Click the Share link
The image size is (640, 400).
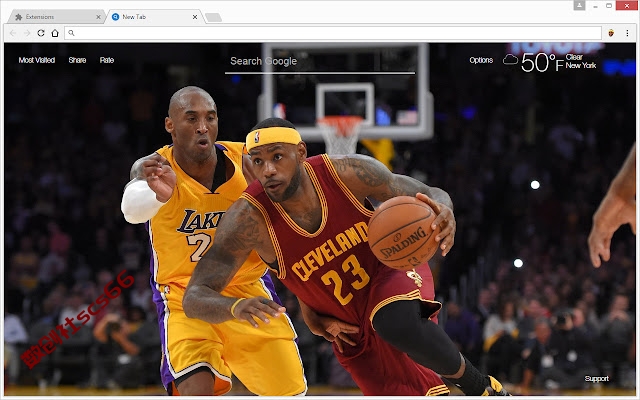pos(77,60)
